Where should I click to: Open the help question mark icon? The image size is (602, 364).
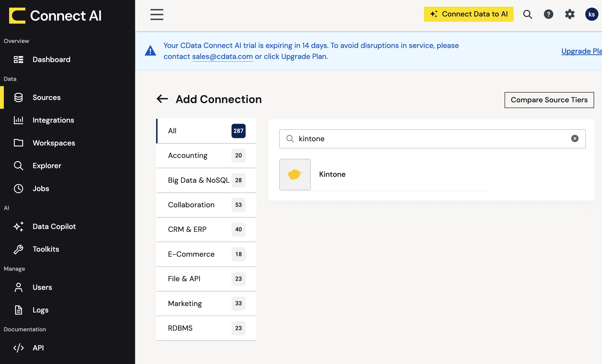pyautogui.click(x=549, y=14)
